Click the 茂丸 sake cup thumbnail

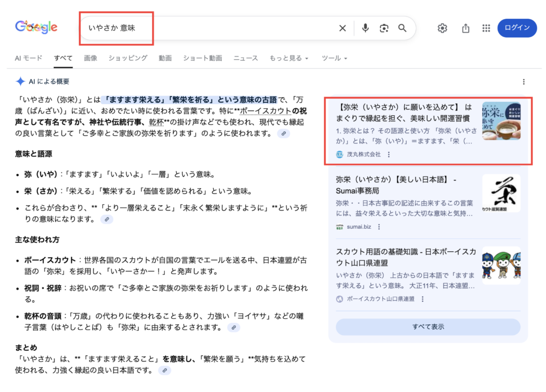501,121
